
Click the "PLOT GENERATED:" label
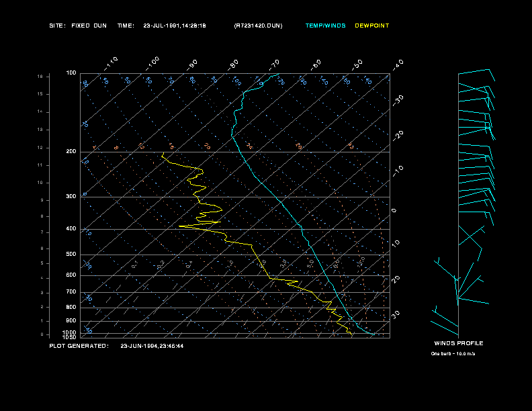[79, 346]
